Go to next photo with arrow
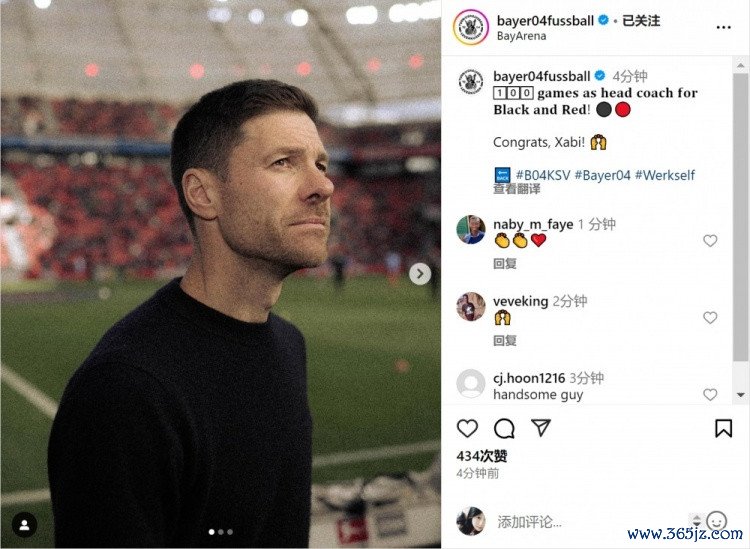The height and width of the screenshot is (549, 750). pyautogui.click(x=419, y=274)
